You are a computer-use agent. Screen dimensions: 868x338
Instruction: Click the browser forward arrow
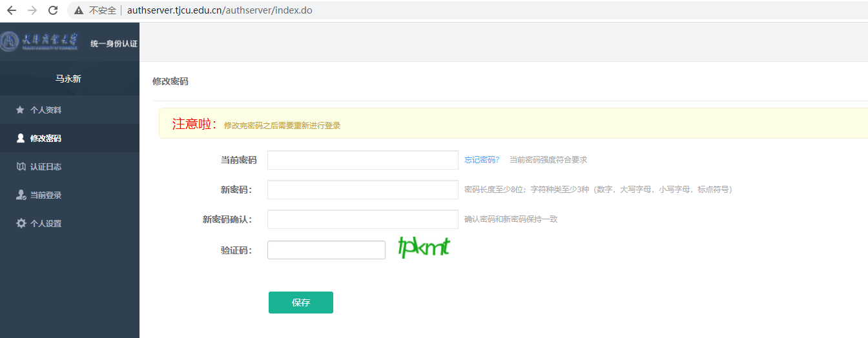32,10
